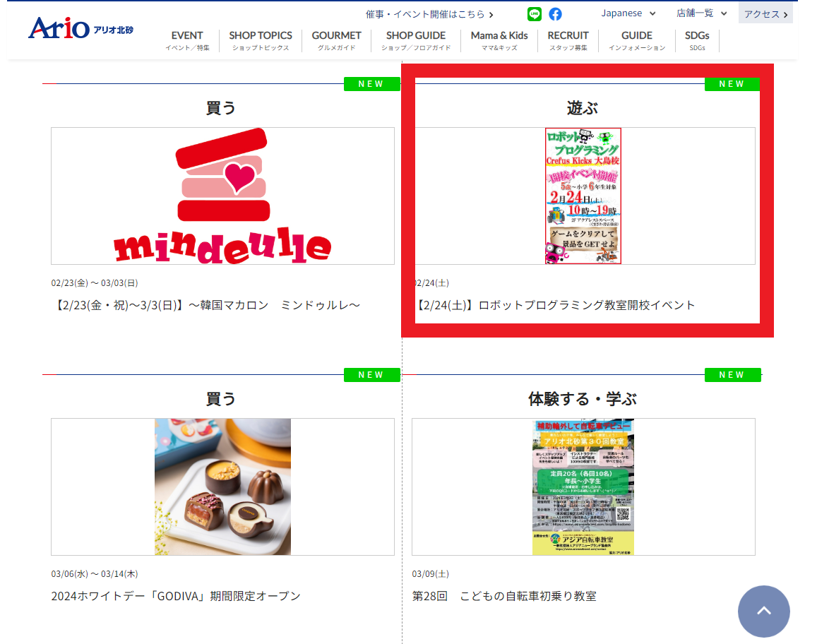Open the RECRUIT menu item

coord(568,41)
